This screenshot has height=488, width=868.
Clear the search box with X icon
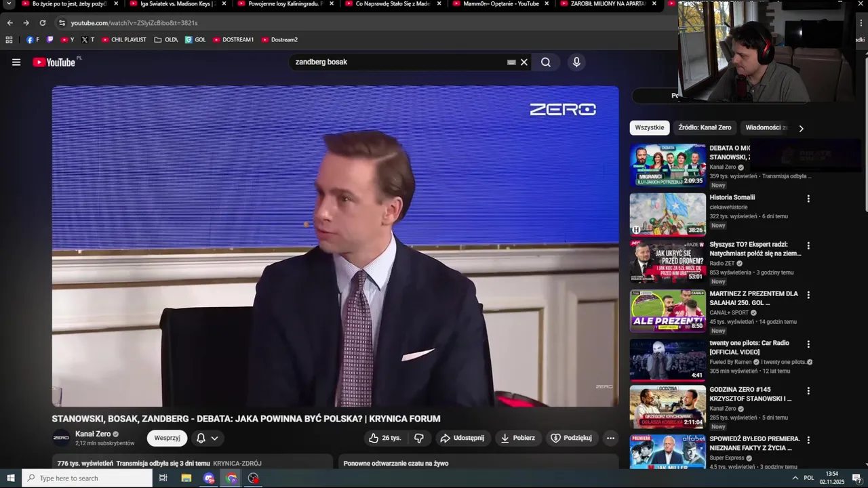pyautogui.click(x=524, y=62)
